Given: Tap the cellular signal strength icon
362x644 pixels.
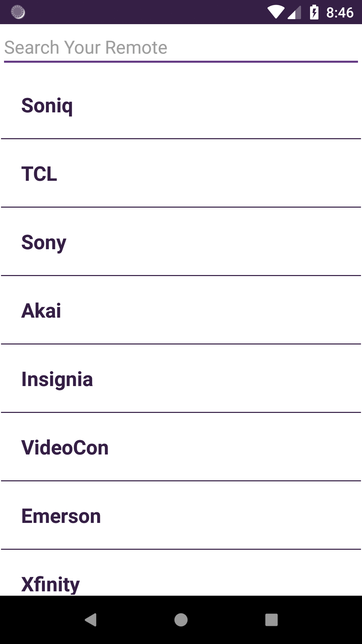Looking at the screenshot, I should [294, 13].
